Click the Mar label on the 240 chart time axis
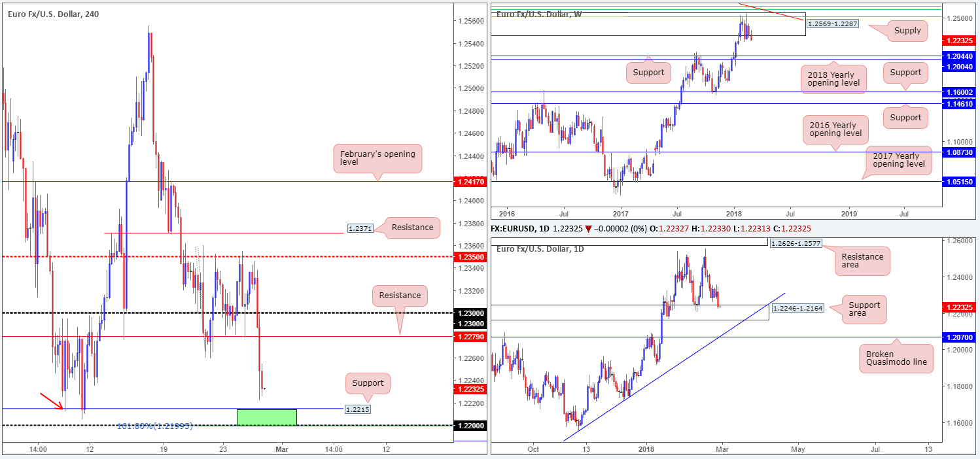Image resolution: width=980 pixels, height=459 pixels. click(282, 449)
